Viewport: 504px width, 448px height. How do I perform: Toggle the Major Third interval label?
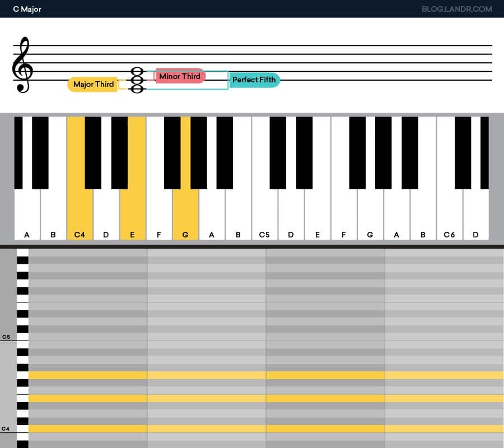92,85
